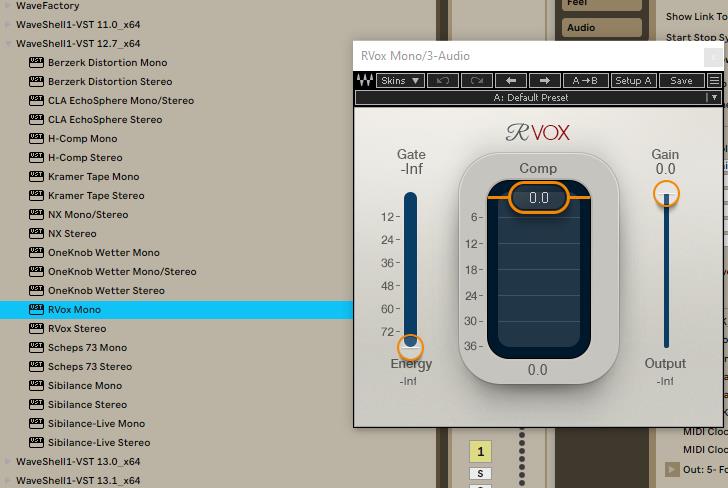Expand the WaveShell1-VST 11.0_x64 folder
This screenshot has height=488, width=728.
click(x=8, y=25)
